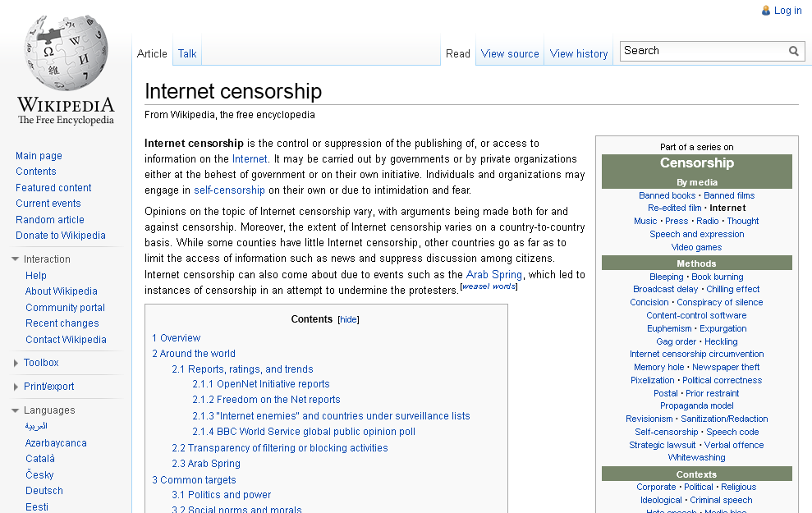Jump to 2.1.4 BBC World Service poll
Viewport: 812px width, 513px height.
point(304,432)
